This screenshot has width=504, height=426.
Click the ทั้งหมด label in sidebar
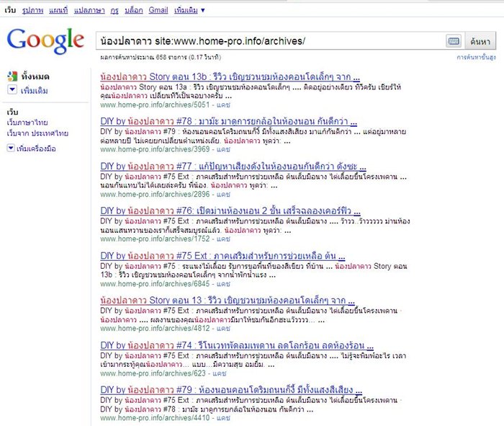pyautogui.click(x=35, y=76)
